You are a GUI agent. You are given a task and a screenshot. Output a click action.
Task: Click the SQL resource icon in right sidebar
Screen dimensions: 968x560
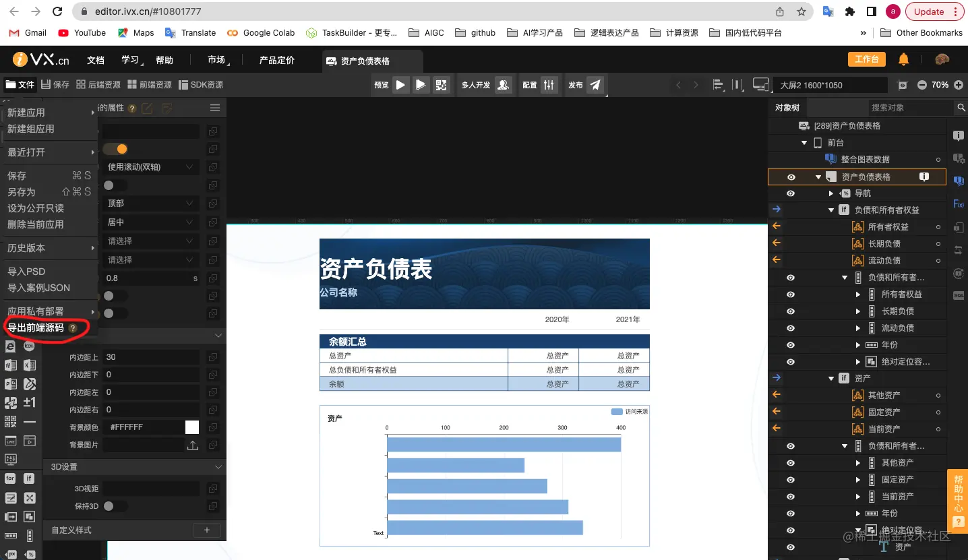959,294
